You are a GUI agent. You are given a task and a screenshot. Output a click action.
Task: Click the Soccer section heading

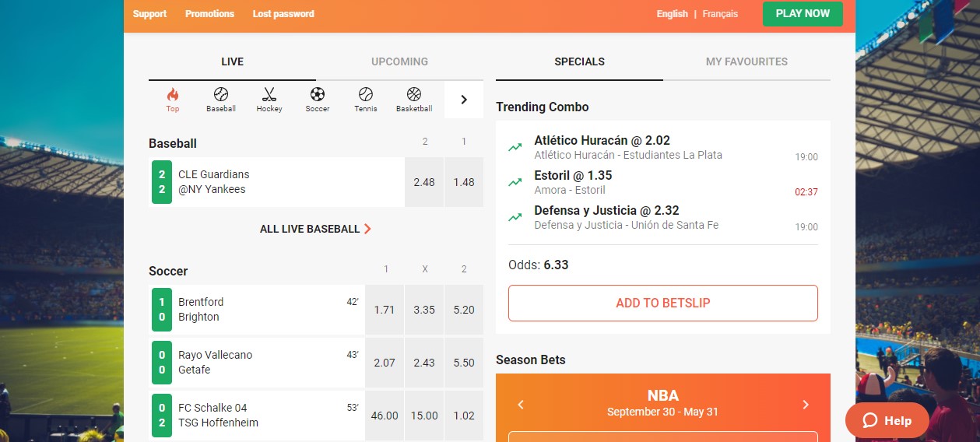tap(168, 271)
